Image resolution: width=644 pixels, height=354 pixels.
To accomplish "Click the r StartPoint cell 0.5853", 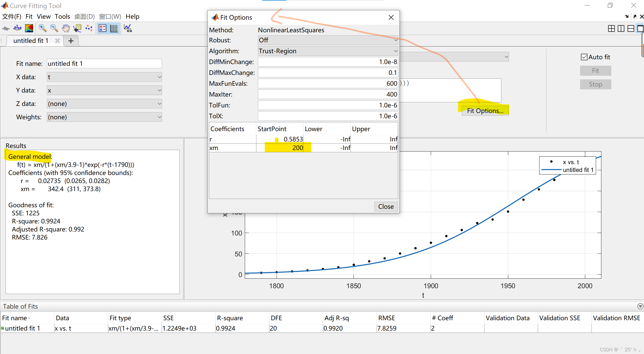I will coord(280,139).
